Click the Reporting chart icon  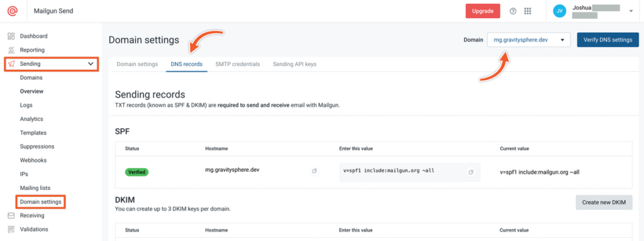11,50
